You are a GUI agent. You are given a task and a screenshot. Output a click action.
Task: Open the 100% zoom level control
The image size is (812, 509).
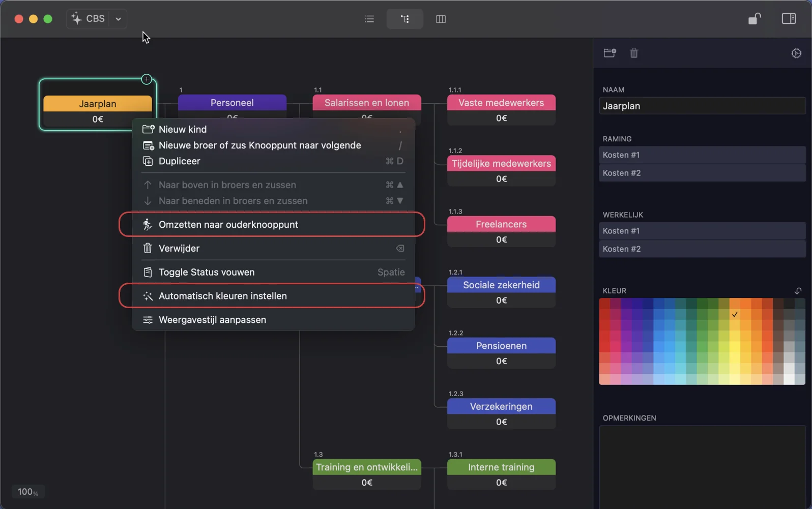27,492
